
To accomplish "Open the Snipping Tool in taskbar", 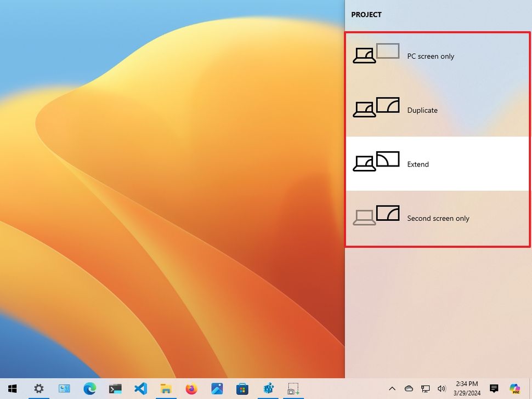I will tap(293, 389).
